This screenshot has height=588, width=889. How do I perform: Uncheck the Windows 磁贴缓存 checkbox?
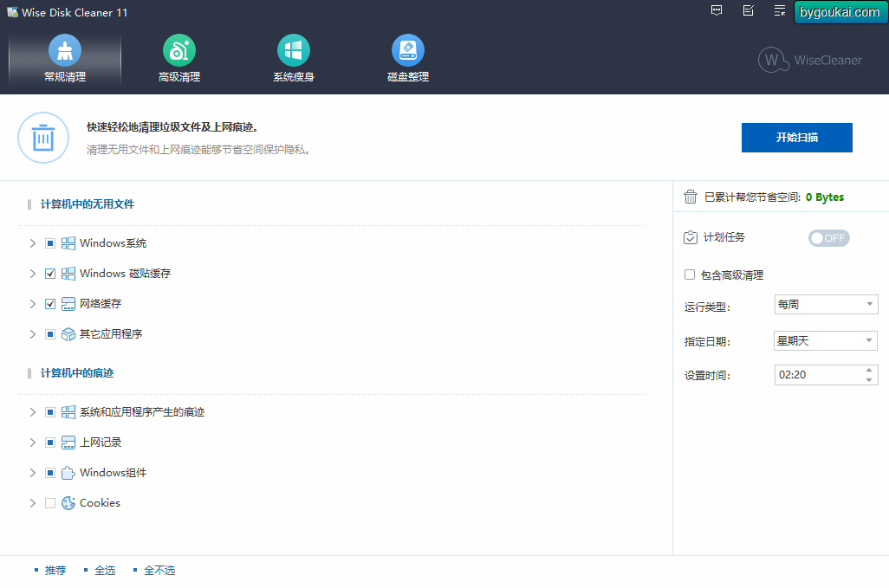[x=50, y=274]
